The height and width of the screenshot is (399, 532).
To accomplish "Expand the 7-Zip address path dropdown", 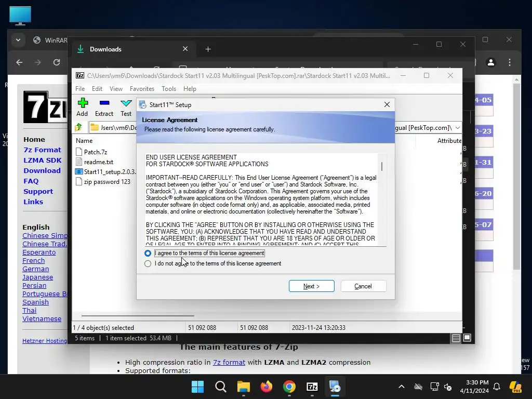I will tap(457, 128).
